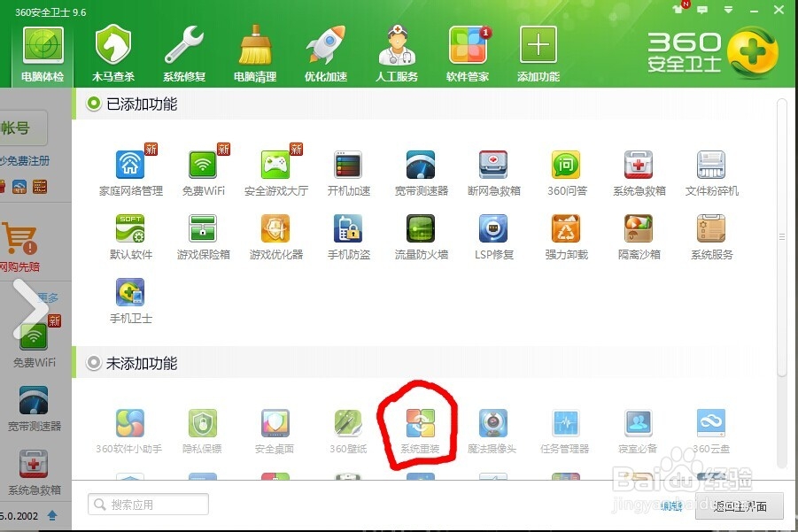This screenshot has height=532, width=798.
Task: Click 添加功能 plus in toolbar
Action: (x=538, y=55)
